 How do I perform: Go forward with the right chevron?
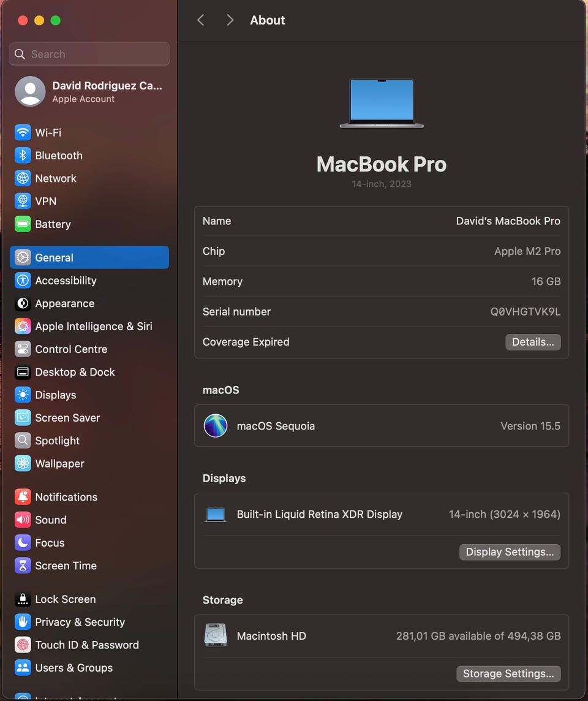[x=230, y=20]
